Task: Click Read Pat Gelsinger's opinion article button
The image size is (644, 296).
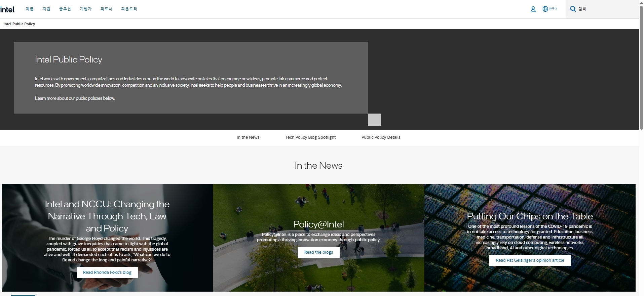Action: coord(530,260)
